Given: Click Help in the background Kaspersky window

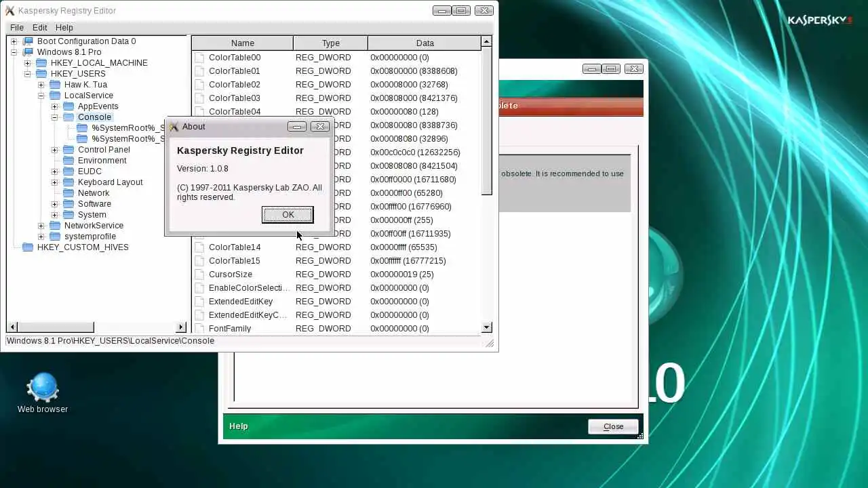Looking at the screenshot, I should (239, 426).
